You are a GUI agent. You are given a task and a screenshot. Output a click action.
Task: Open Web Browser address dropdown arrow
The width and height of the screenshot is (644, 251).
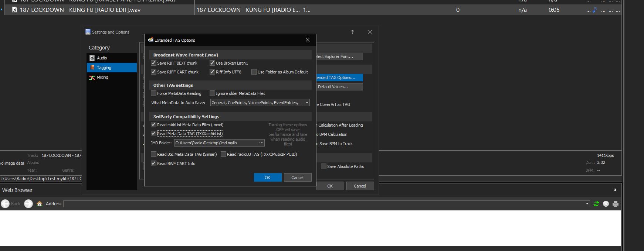point(587,204)
